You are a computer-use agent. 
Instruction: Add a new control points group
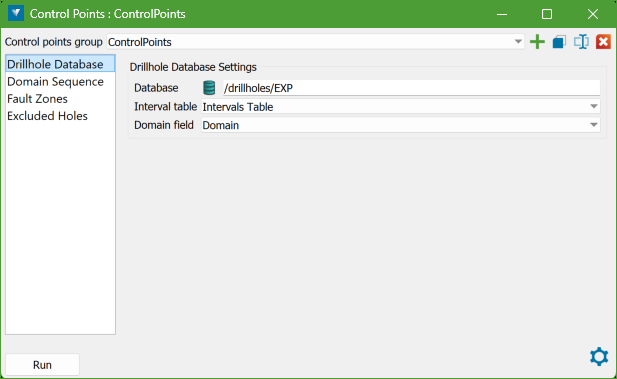click(x=537, y=42)
